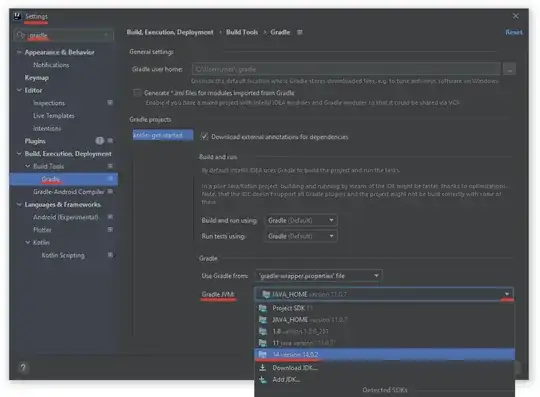
Task: Click the Project SDK folder icon
Action: (263, 308)
